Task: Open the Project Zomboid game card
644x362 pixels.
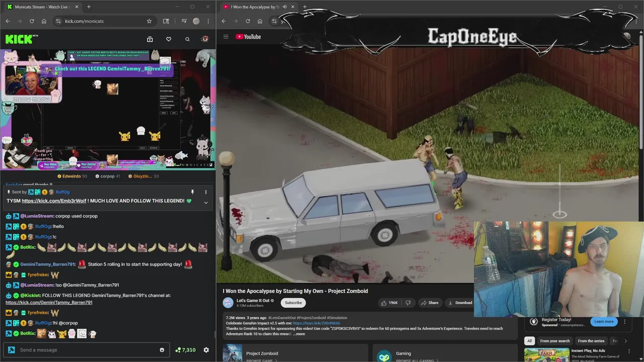Action: click(x=294, y=353)
